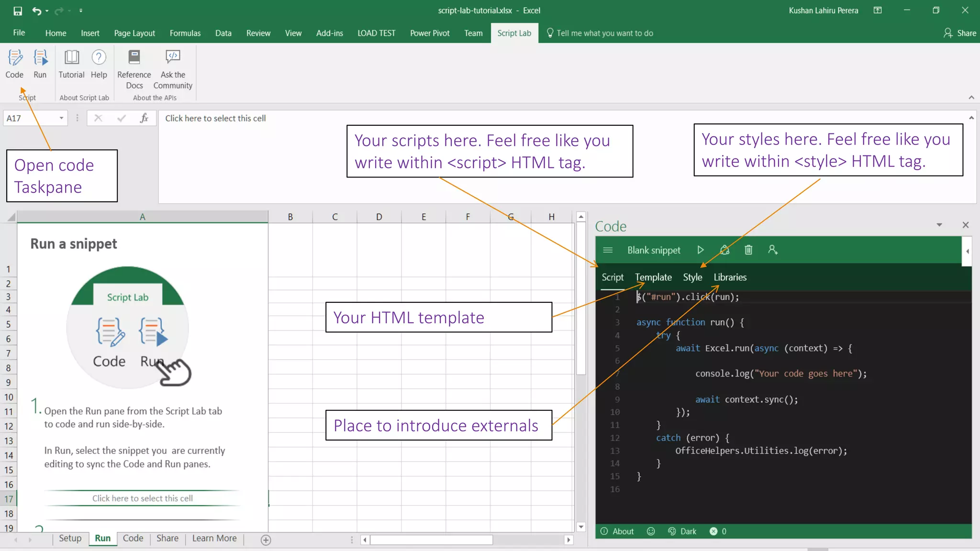Open the Tutorial button
Screen dimensions: 980x551
[x=71, y=64]
